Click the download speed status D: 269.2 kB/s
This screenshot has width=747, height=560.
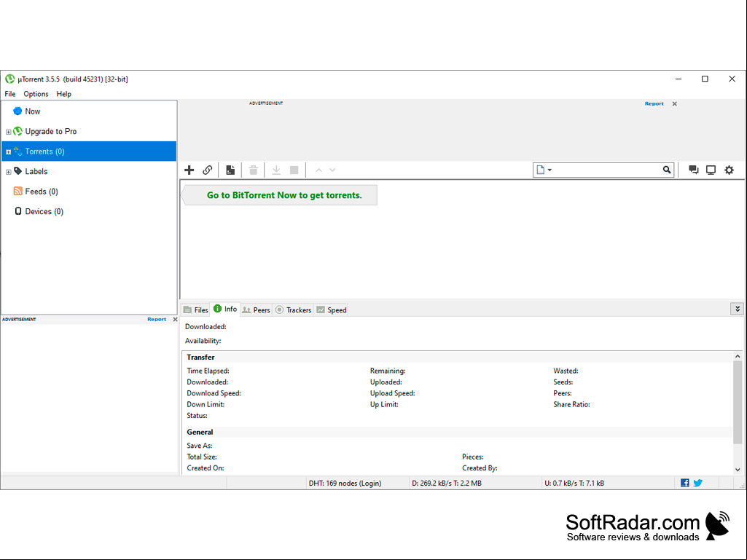447,484
